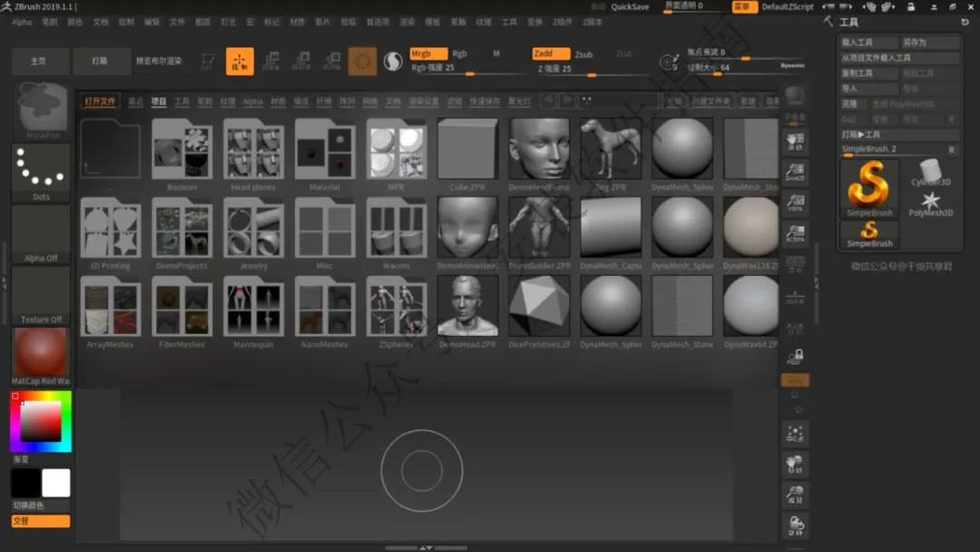This screenshot has width=980, height=552.
Task: Click the QuickSave button
Action: (x=630, y=7)
